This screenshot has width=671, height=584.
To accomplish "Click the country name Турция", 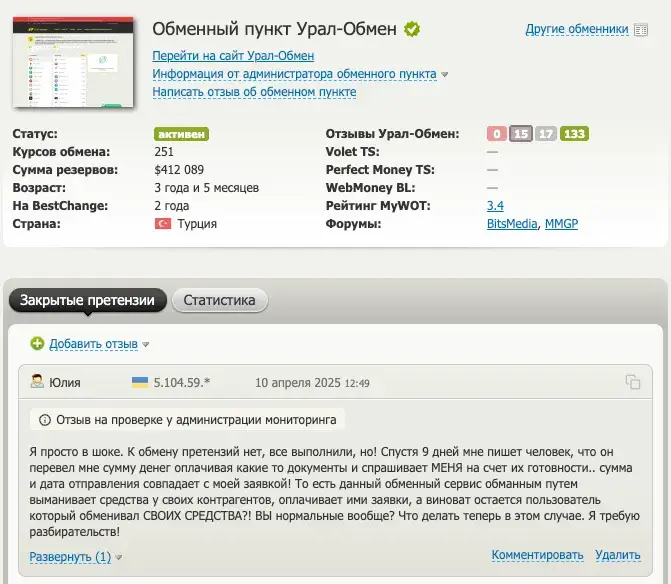I will pos(197,224).
